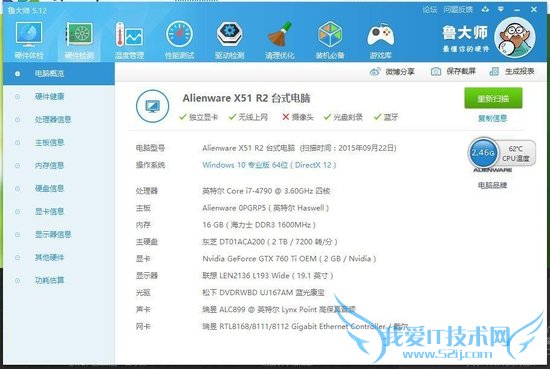Click the 松下 DVDRWBD UJ167AM optical drive value

pos(263,293)
